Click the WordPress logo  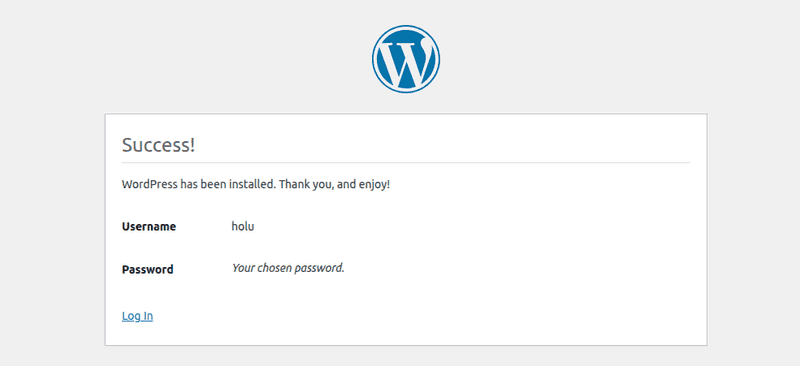coord(406,59)
